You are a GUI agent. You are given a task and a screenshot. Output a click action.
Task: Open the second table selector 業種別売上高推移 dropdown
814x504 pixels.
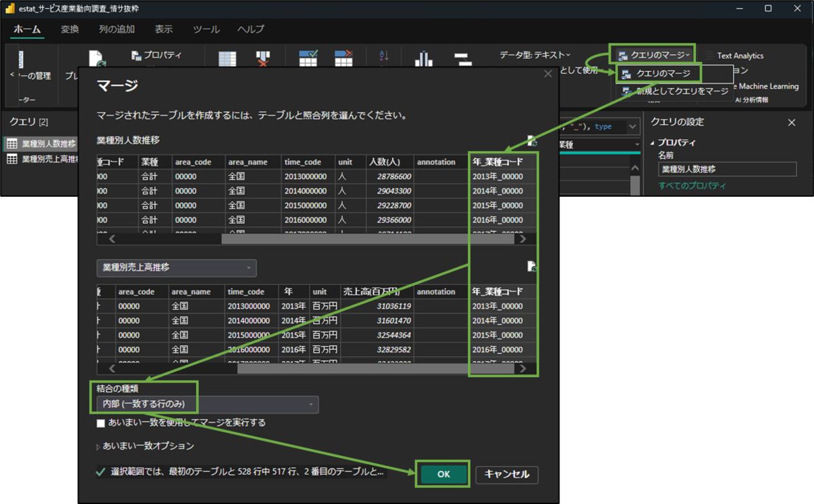click(176, 268)
